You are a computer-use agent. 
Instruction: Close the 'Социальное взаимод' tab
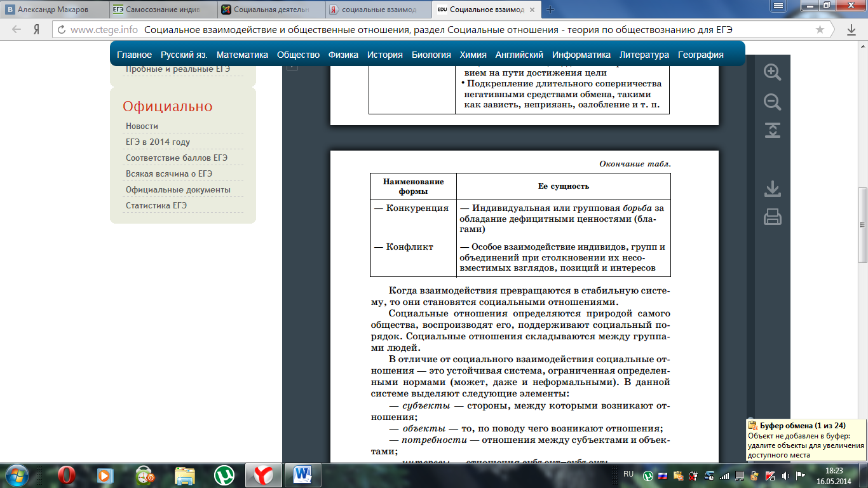[533, 10]
